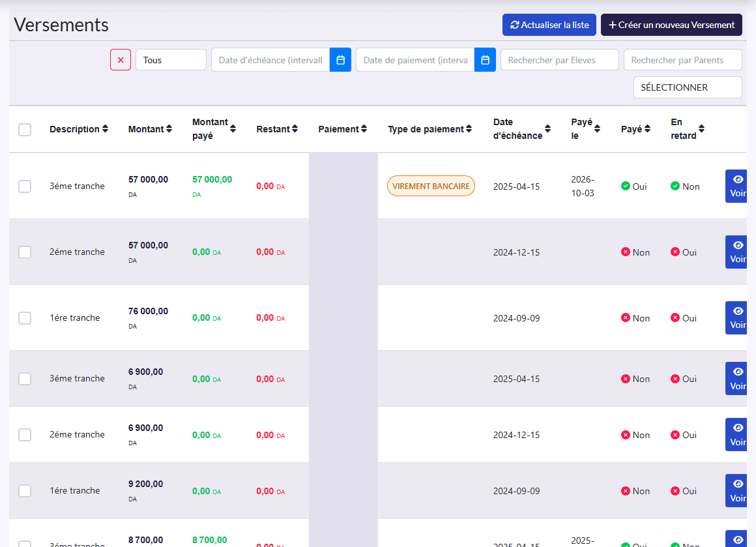The width and height of the screenshot is (756, 547).
Task: Click the 2026-10-03 paid date cell
Action: (x=583, y=186)
